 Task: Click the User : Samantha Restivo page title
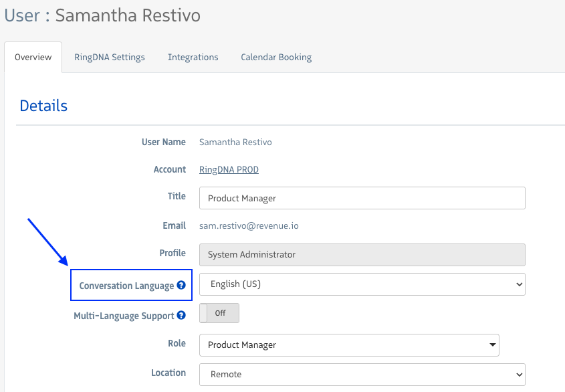(102, 15)
